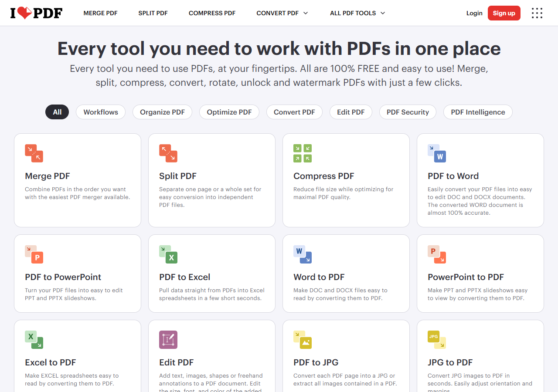This screenshot has height=392, width=558.
Task: Show the Edit PDF filter category
Action: tap(350, 112)
